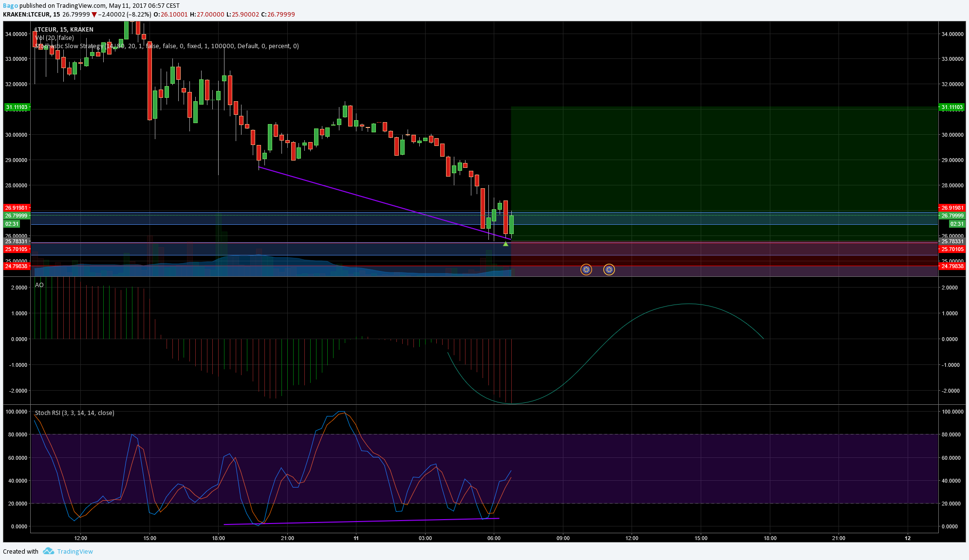Select the Stoch RSI (3, 3, 14, 14, close) label
This screenshot has width=969, height=560.
coord(75,413)
